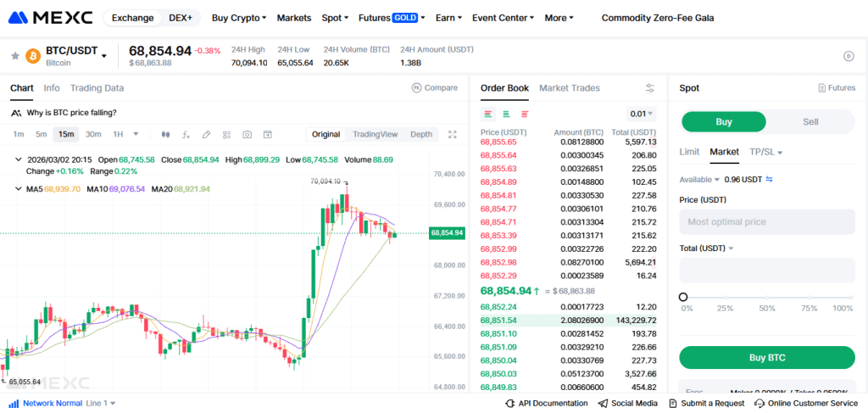Switch to the Market Trades tab
The width and height of the screenshot is (868, 413).
click(570, 87)
